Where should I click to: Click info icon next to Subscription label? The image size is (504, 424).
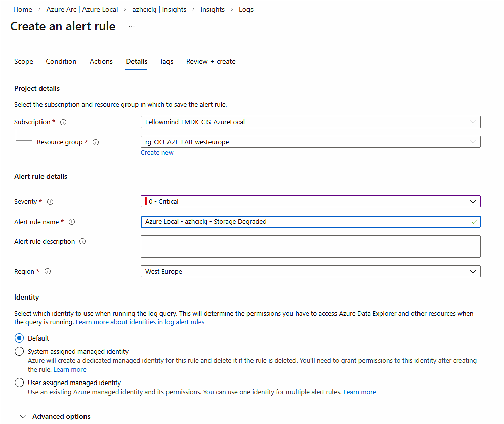coord(63,122)
